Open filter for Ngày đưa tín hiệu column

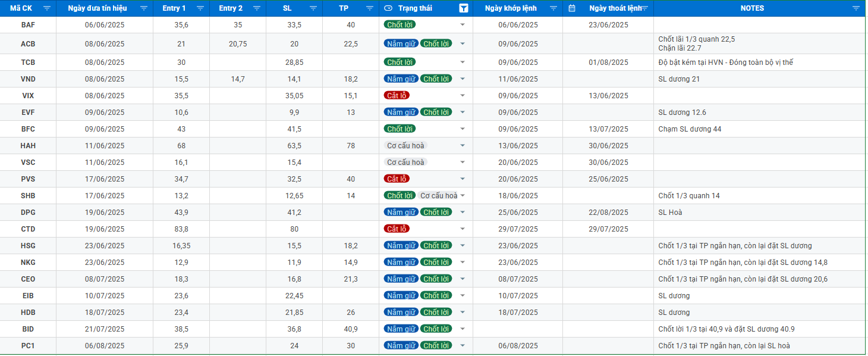coord(143,8)
